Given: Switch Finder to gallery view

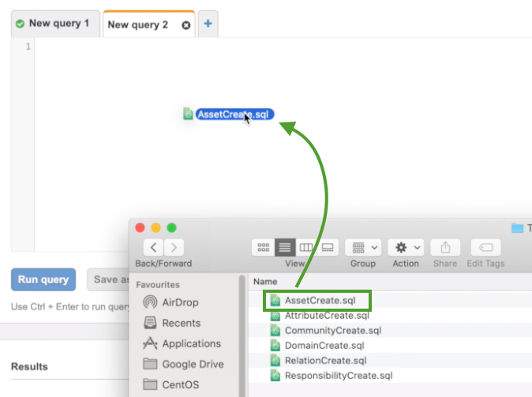Looking at the screenshot, I should point(328,248).
